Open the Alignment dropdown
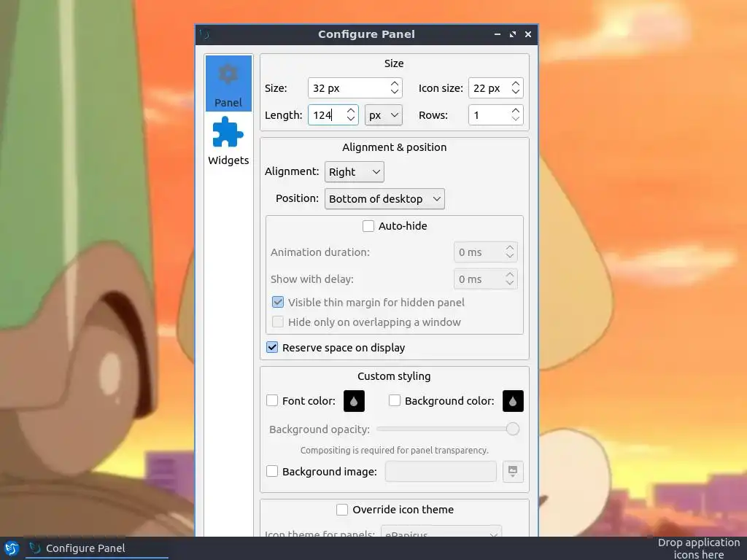This screenshot has height=560, width=747. point(354,172)
